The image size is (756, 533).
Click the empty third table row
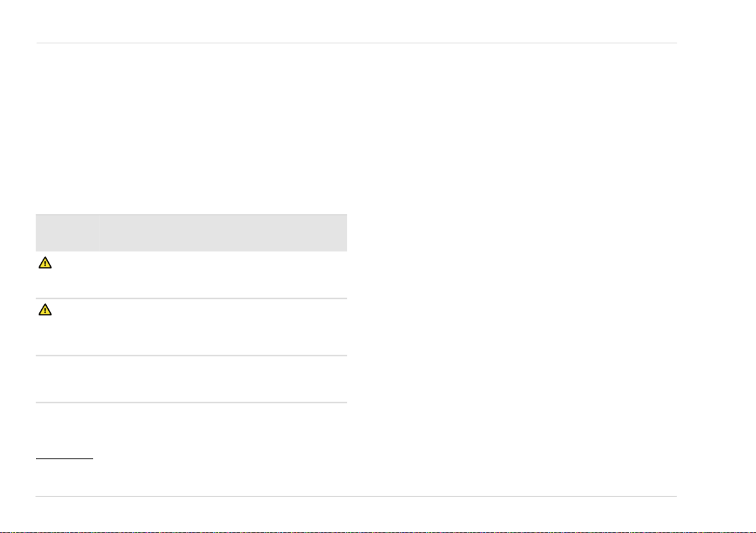[192, 379]
